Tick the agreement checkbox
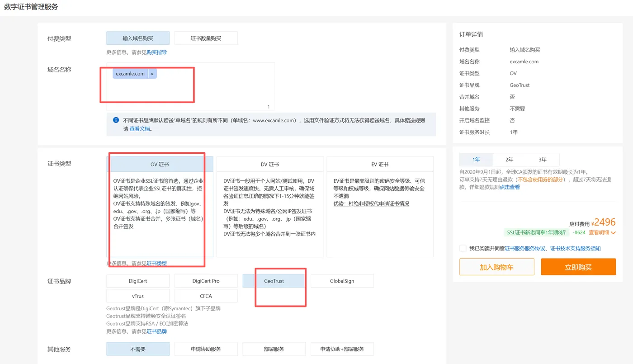The width and height of the screenshot is (633, 364). pyautogui.click(x=463, y=248)
